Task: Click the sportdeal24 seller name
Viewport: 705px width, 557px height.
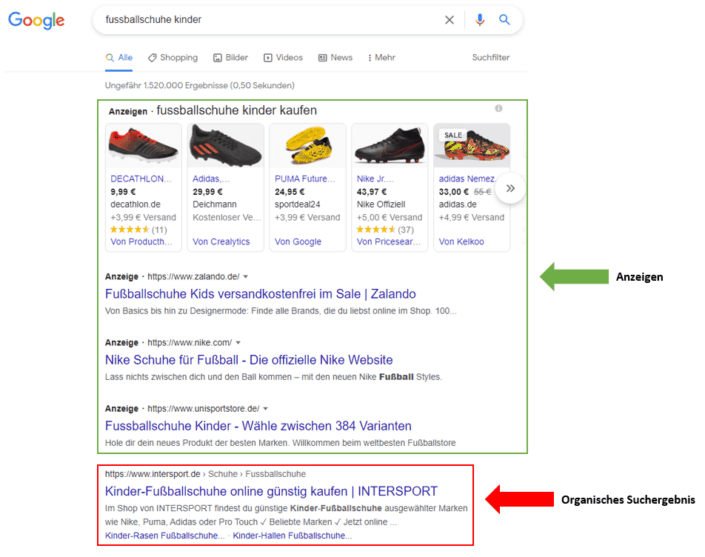Action: pos(297,205)
